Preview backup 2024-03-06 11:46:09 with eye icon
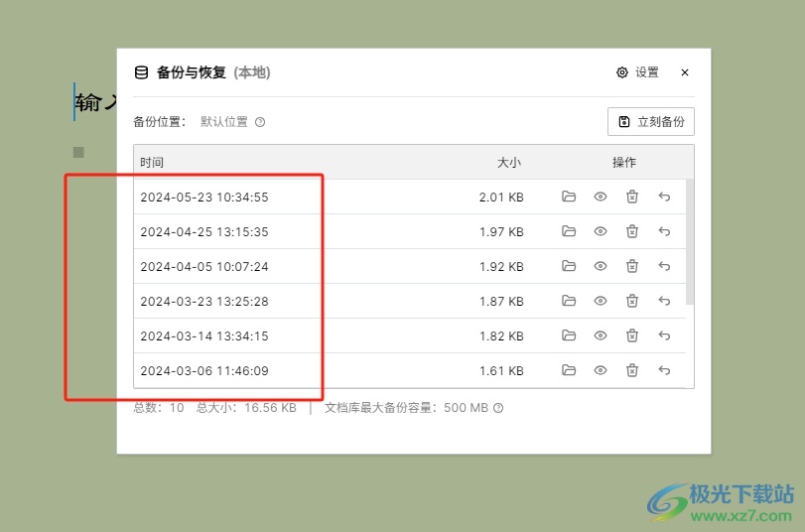This screenshot has height=532, width=805. 601,370
